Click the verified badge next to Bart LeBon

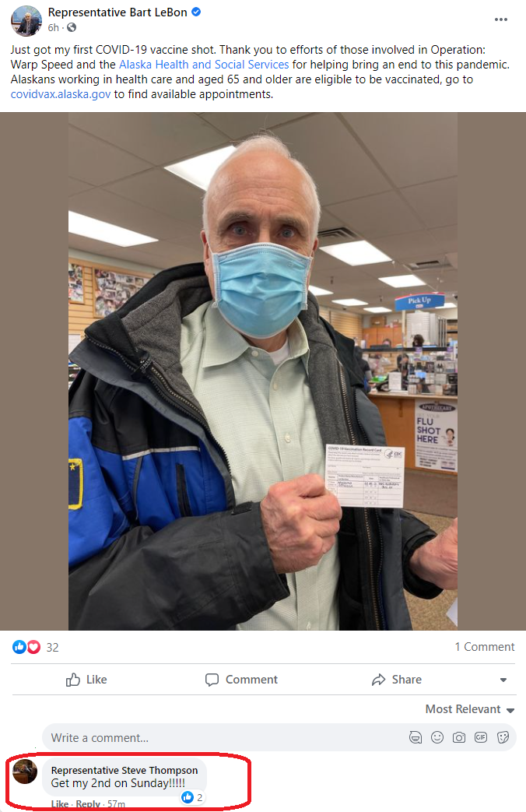(196, 12)
